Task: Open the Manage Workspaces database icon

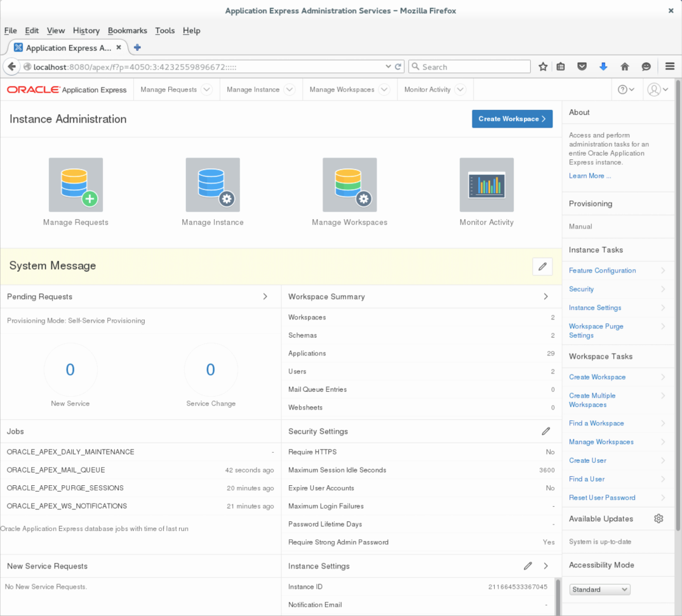Action: pos(349,185)
